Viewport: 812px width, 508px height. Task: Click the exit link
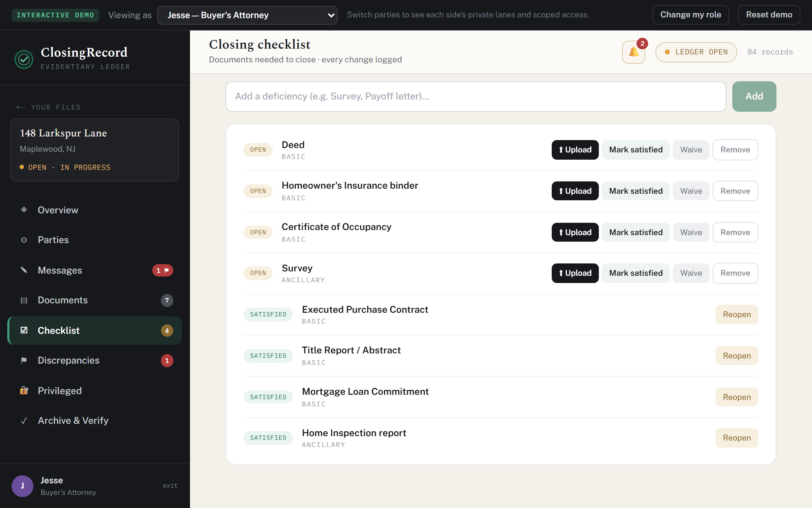click(170, 486)
